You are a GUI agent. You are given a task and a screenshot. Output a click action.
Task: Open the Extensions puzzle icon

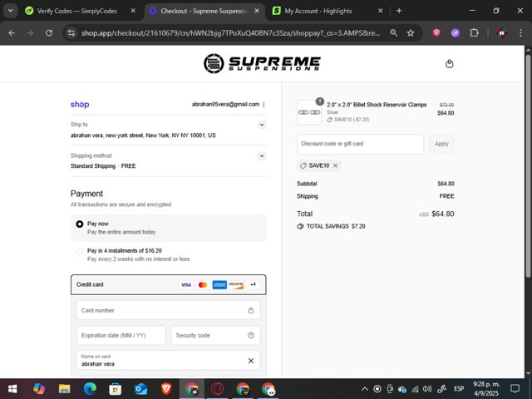(x=474, y=33)
